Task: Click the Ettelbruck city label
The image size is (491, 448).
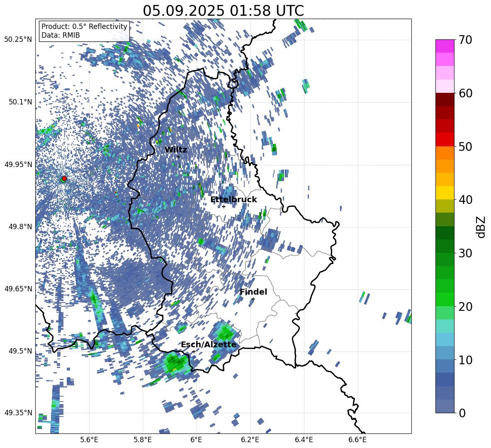Action: click(233, 200)
